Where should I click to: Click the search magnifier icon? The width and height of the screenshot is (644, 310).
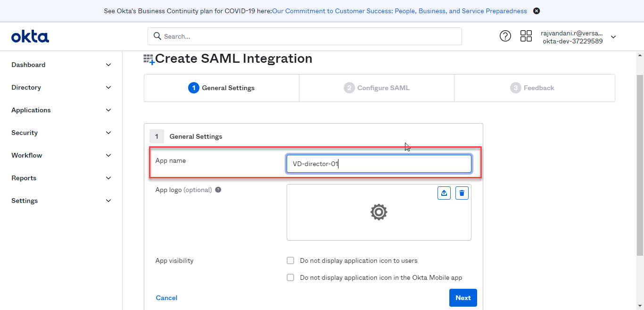(157, 36)
